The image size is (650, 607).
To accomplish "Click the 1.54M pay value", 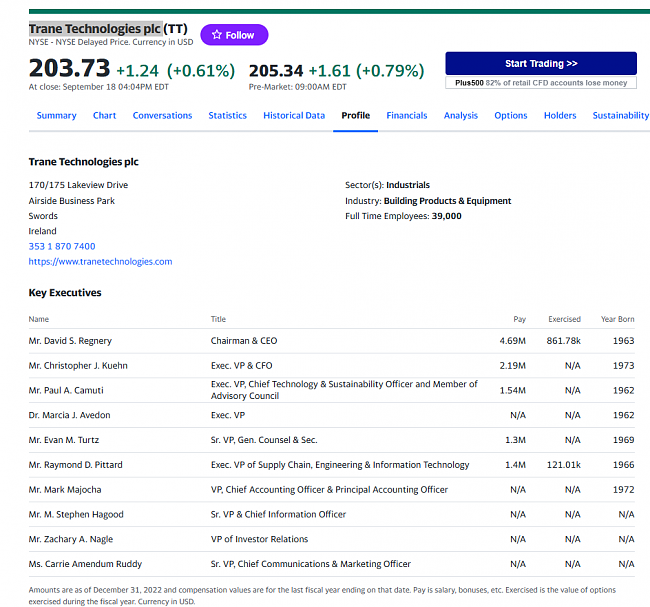I will 512,391.
